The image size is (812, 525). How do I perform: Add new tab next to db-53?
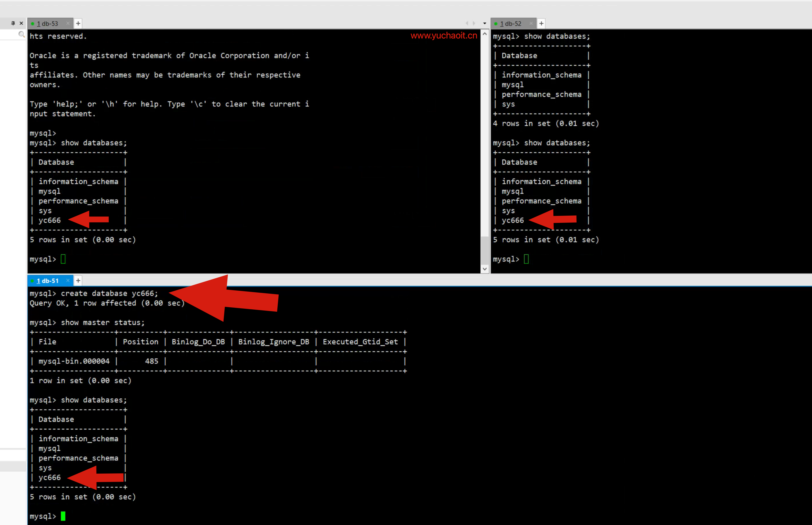[78, 24]
